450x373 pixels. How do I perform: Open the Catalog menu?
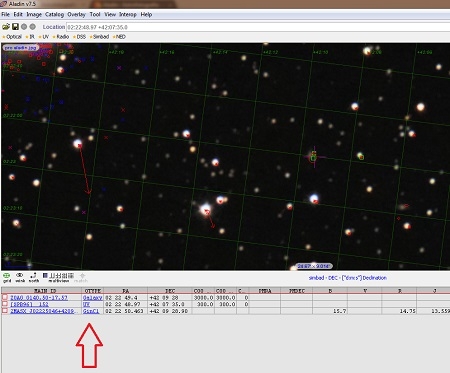[x=54, y=14]
